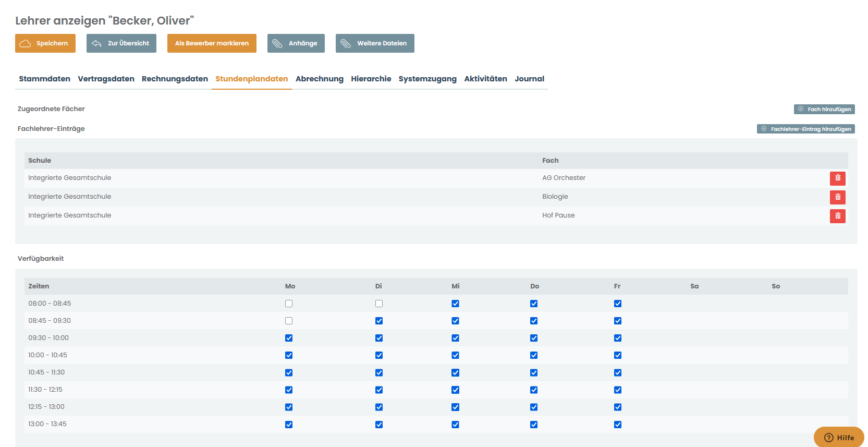Click the back arrow icon on Zur Übersicht
The height and width of the screenshot is (447, 868).
point(96,43)
